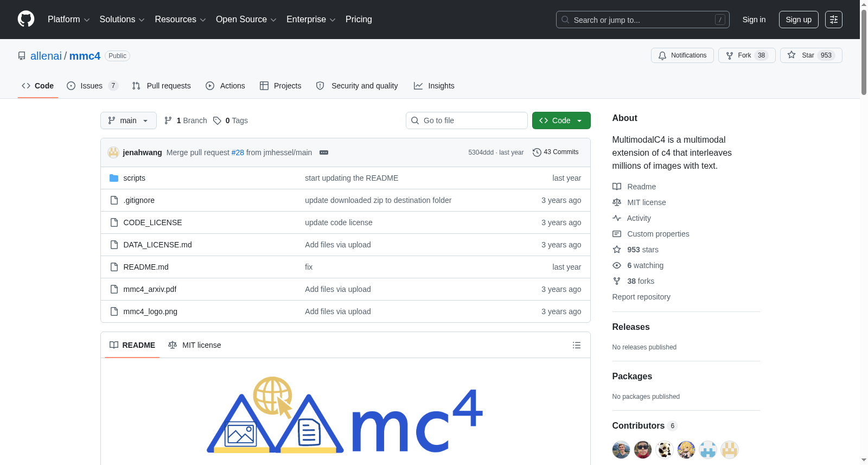Screen dimensions: 868x465
Task: Go to the GitHub homepage logo
Action: pyautogui.click(x=26, y=20)
